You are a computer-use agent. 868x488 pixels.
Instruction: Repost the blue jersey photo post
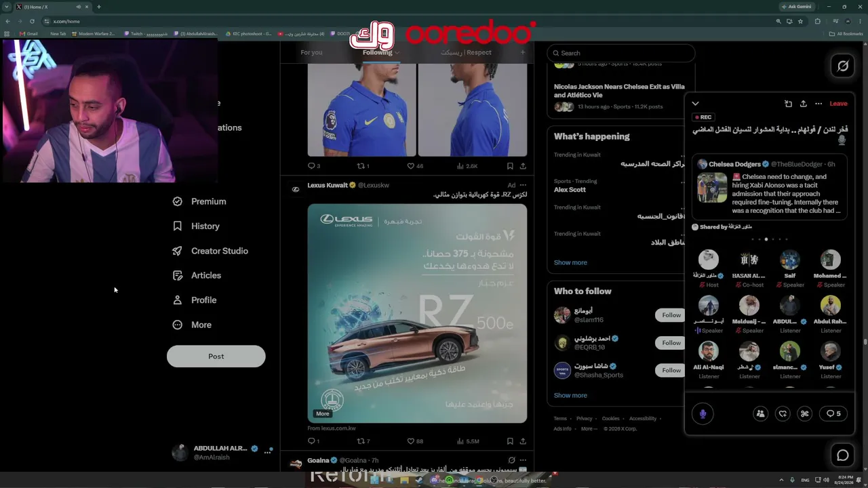coord(363,166)
